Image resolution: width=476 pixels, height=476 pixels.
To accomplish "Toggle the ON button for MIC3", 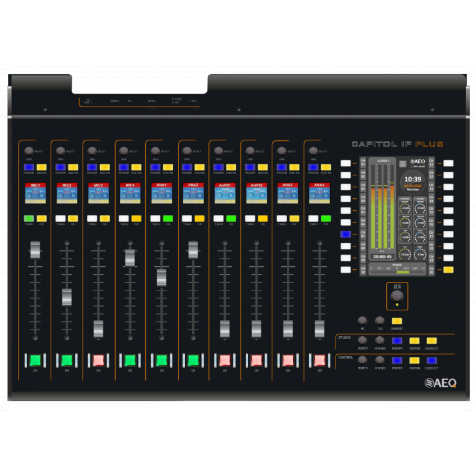I will click(98, 360).
